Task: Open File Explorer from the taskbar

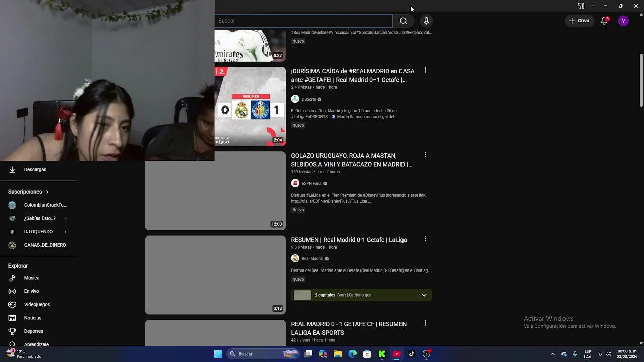Action: (x=338, y=354)
